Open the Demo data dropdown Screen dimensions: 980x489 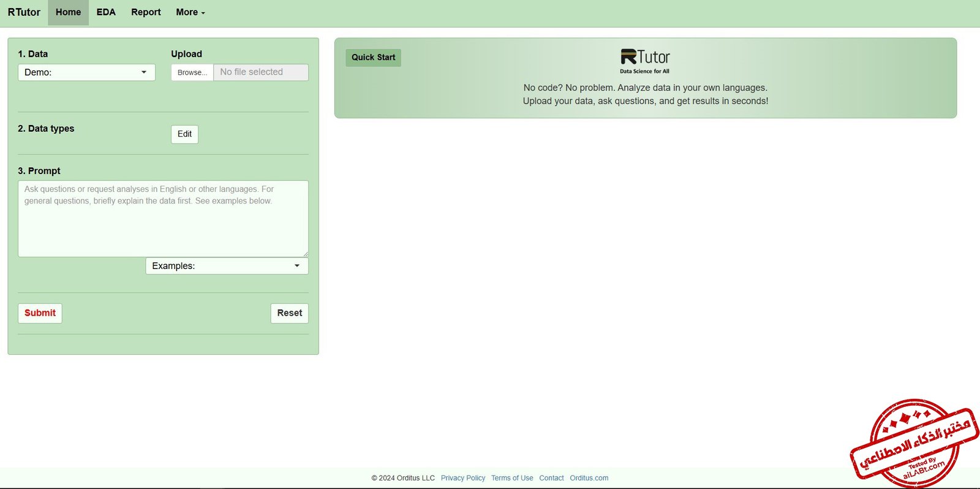pyautogui.click(x=86, y=72)
